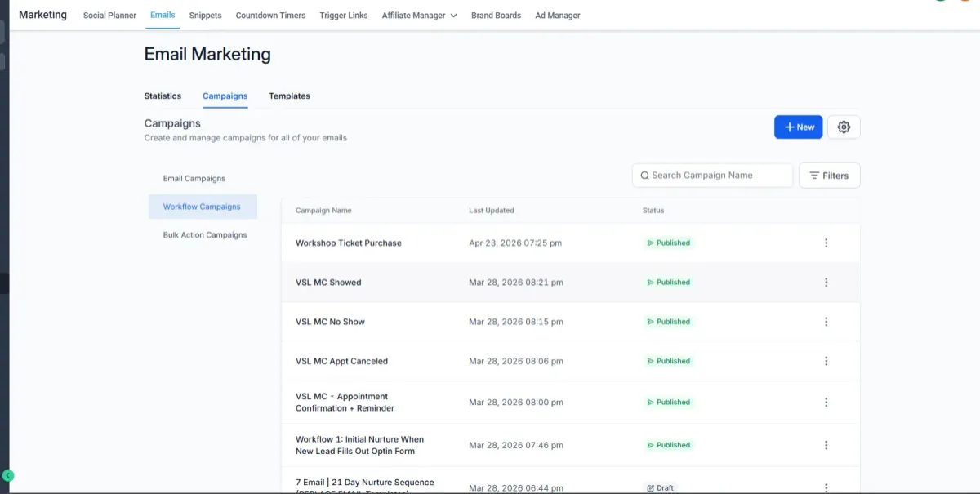Viewport: 980px width, 494px height.
Task: Click the Status column header
Action: click(x=653, y=211)
